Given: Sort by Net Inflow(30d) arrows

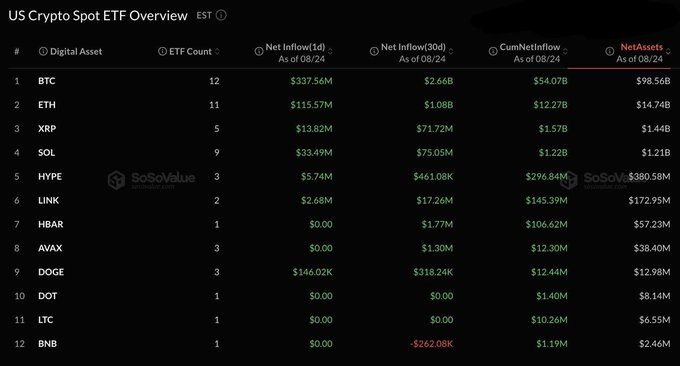Looking at the screenshot, I should click(x=451, y=51).
